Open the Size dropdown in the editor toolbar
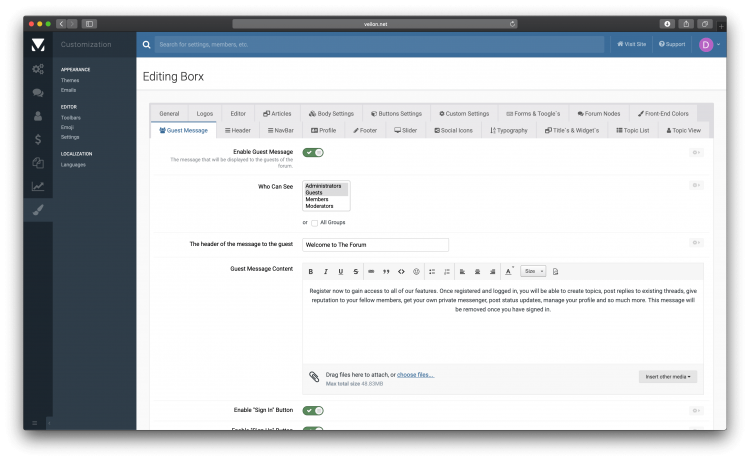Viewport: 750px width, 461px height. (x=533, y=272)
